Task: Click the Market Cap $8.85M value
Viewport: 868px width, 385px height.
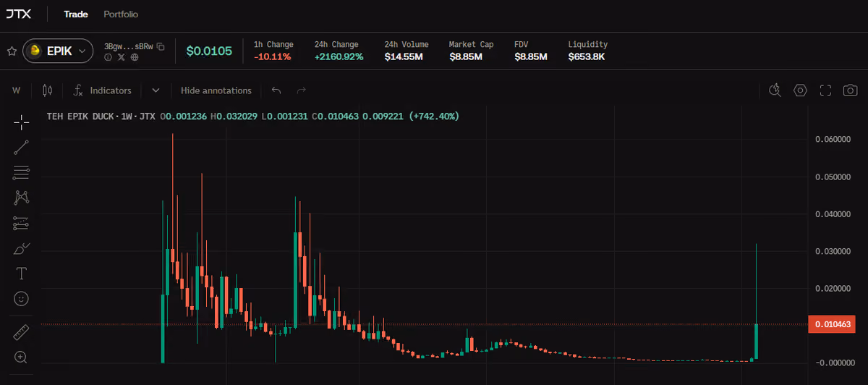Action: tap(465, 56)
